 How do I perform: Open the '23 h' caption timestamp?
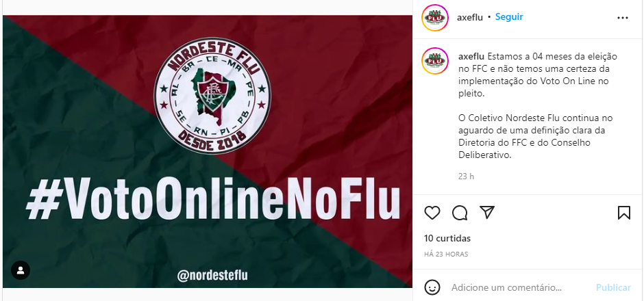(x=466, y=176)
